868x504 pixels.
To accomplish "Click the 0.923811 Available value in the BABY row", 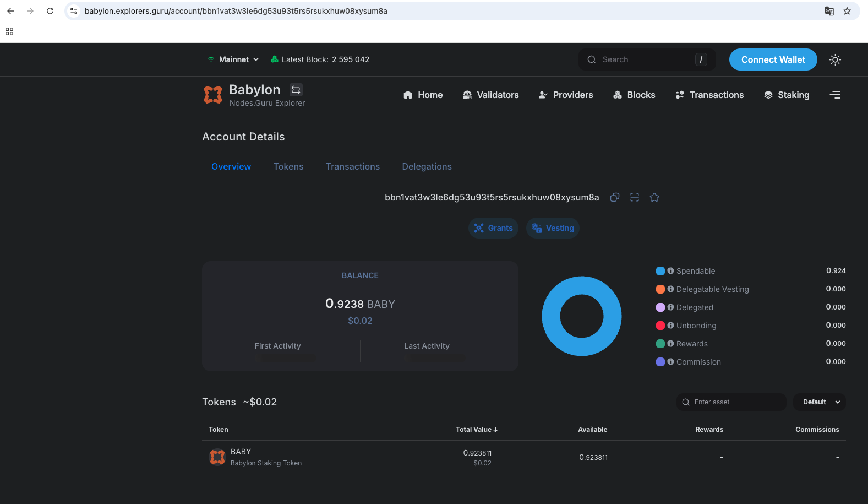I will [593, 457].
